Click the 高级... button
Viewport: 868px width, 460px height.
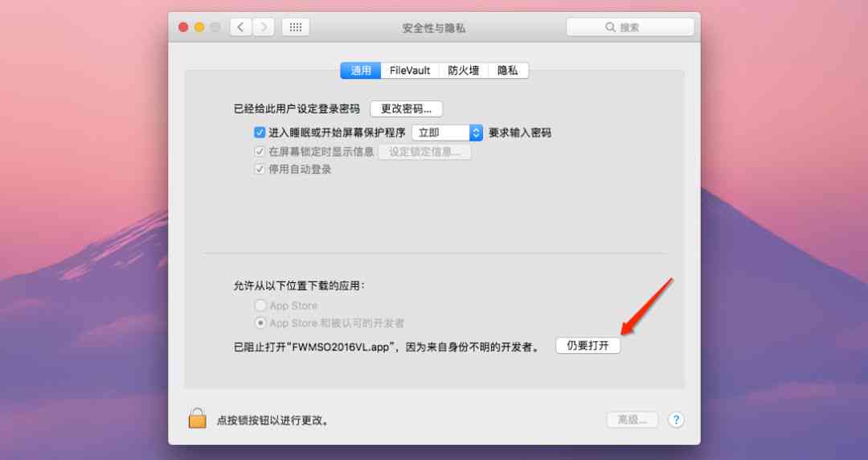[633, 420]
